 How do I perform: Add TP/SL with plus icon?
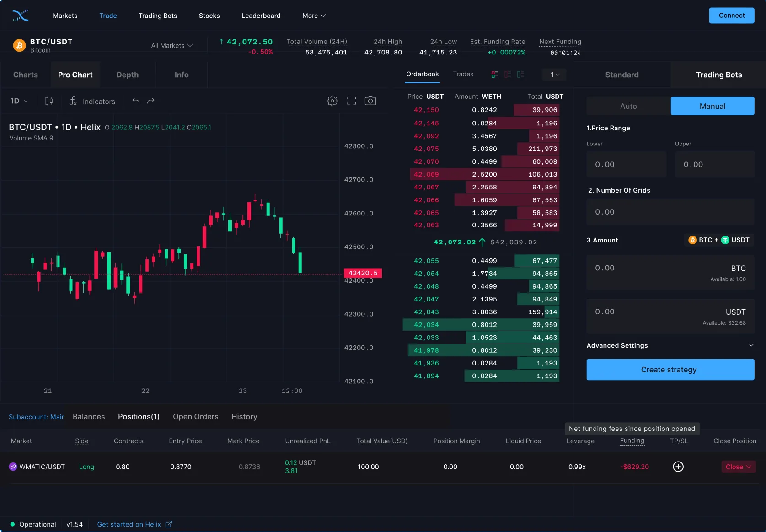tap(678, 467)
